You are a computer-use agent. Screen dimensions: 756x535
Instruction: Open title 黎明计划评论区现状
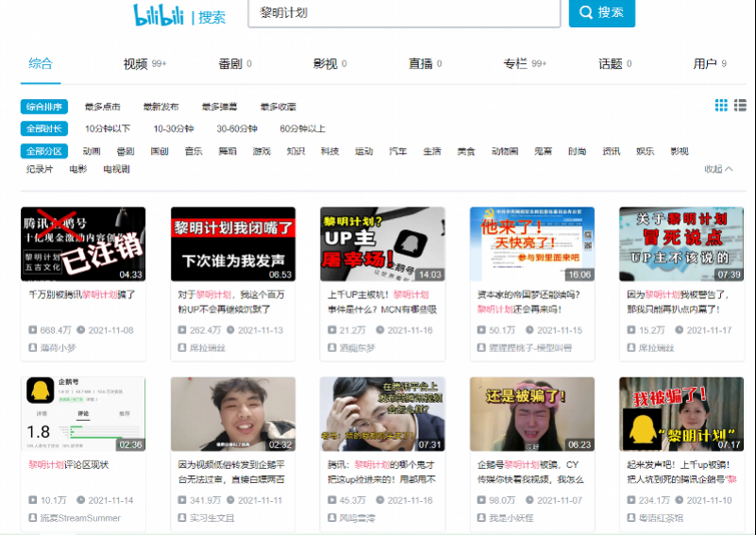pyautogui.click(x=69, y=464)
